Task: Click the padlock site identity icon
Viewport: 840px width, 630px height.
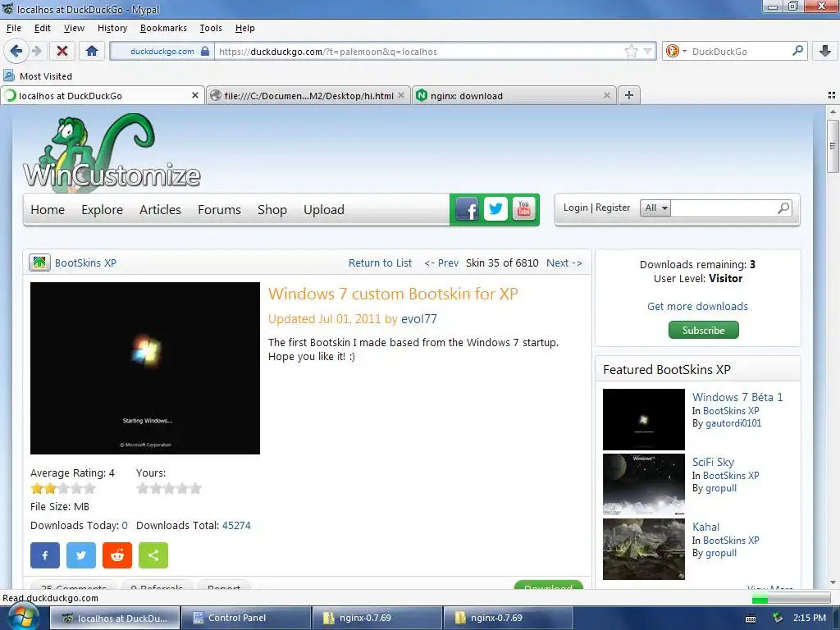Action: (205, 52)
